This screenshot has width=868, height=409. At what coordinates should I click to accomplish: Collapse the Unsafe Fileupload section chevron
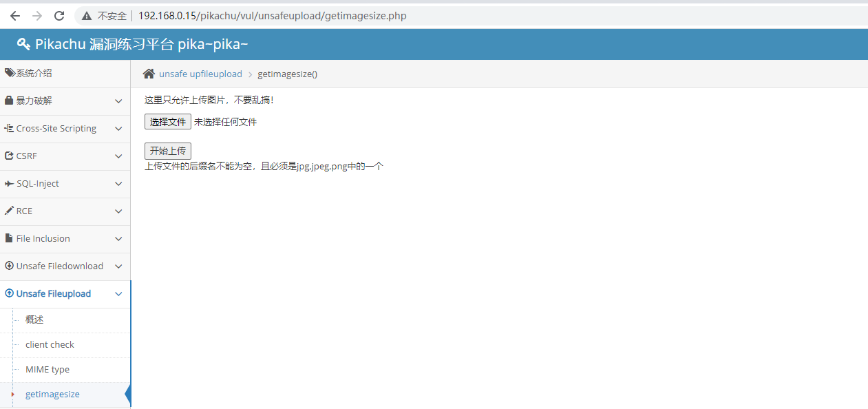[118, 294]
